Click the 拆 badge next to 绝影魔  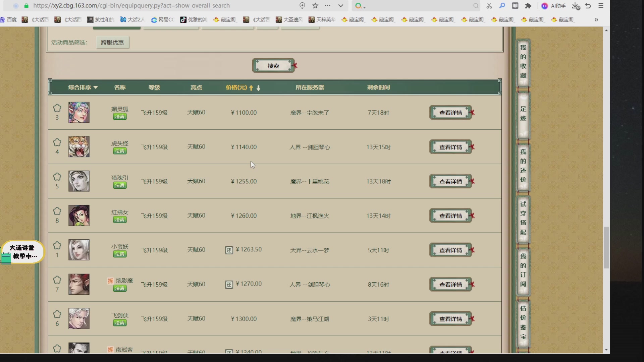click(x=110, y=281)
